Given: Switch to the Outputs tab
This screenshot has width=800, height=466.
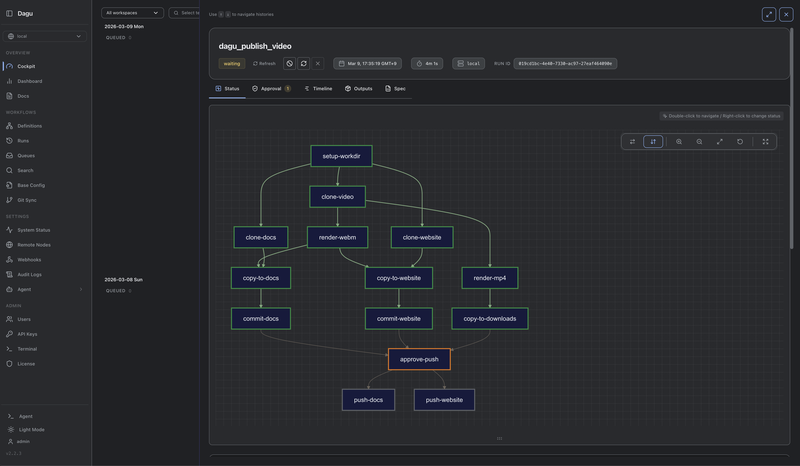Looking at the screenshot, I should [358, 89].
